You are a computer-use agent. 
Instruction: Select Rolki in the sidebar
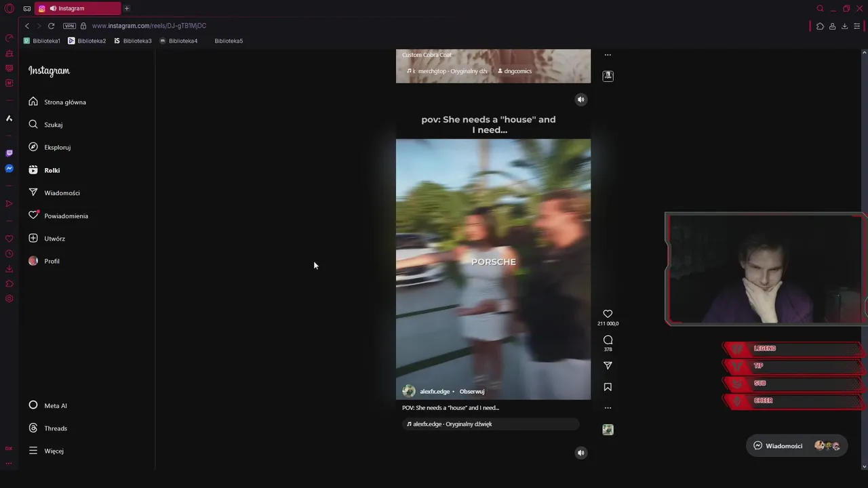(x=45, y=170)
